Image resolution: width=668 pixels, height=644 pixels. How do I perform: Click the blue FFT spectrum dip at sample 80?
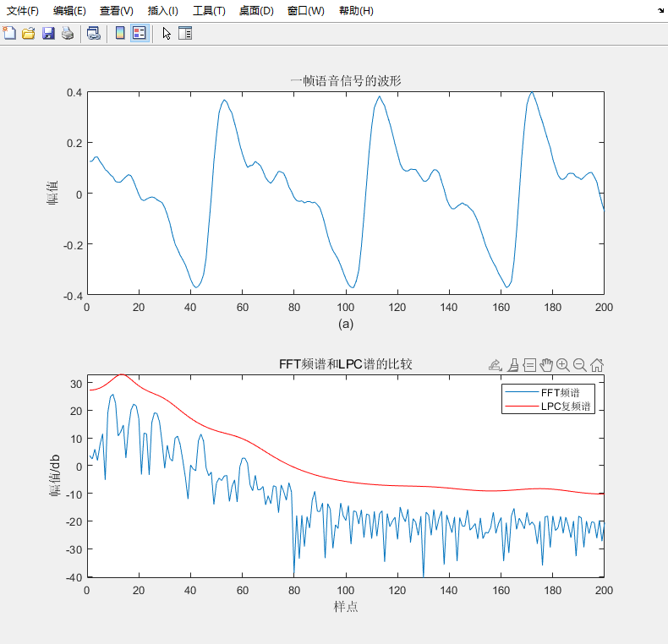(x=294, y=573)
